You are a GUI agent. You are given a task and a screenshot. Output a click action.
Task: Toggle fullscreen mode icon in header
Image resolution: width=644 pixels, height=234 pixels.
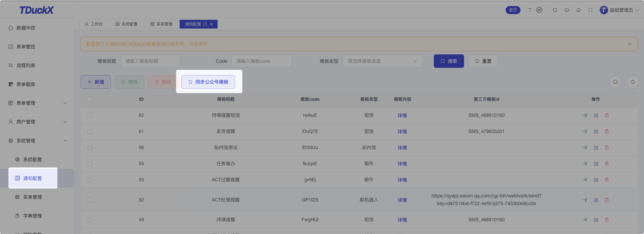590,10
